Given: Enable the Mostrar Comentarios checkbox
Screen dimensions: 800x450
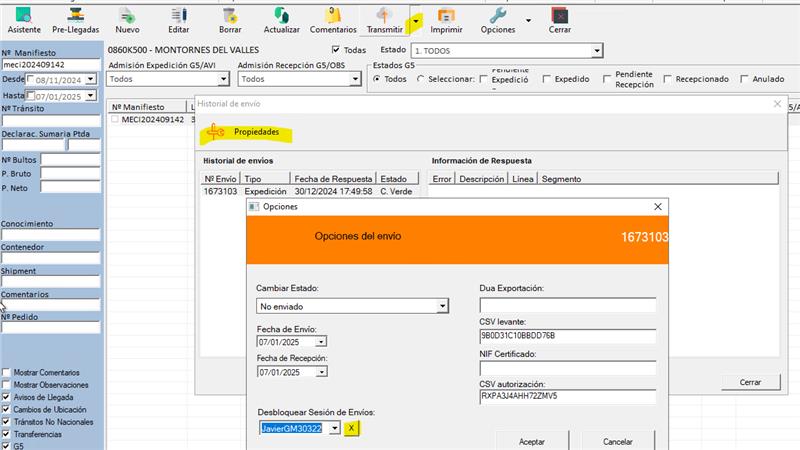Looking at the screenshot, I should 7,372.
